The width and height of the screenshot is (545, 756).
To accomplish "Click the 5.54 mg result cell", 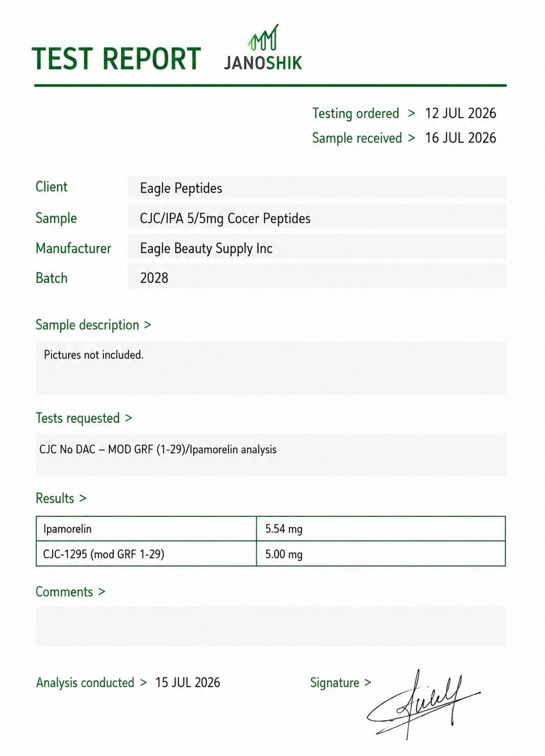I will (381, 529).
